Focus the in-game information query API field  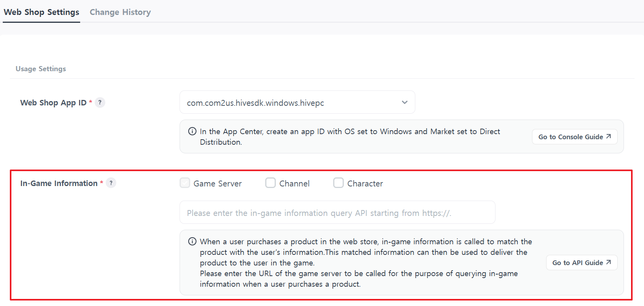coord(337,213)
